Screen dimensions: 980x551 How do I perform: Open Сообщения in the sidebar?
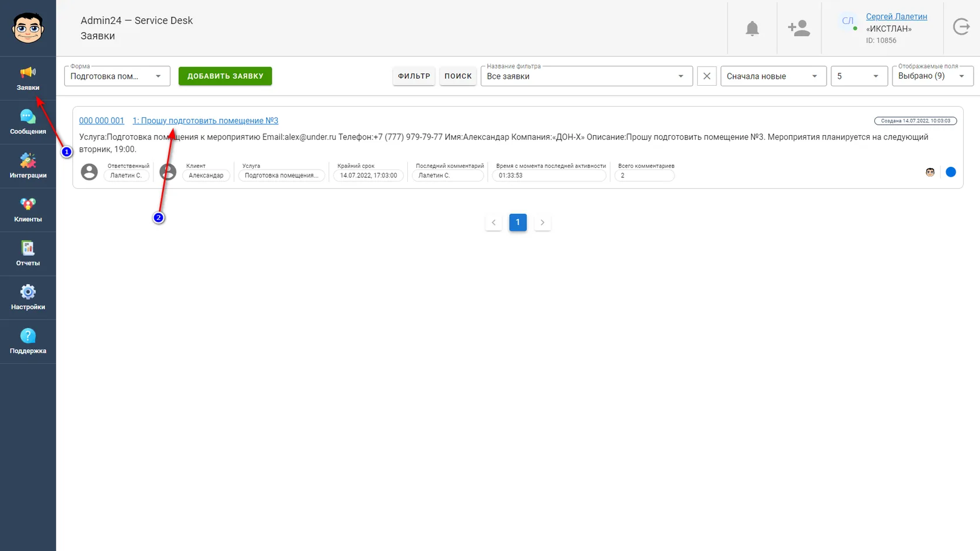click(28, 122)
